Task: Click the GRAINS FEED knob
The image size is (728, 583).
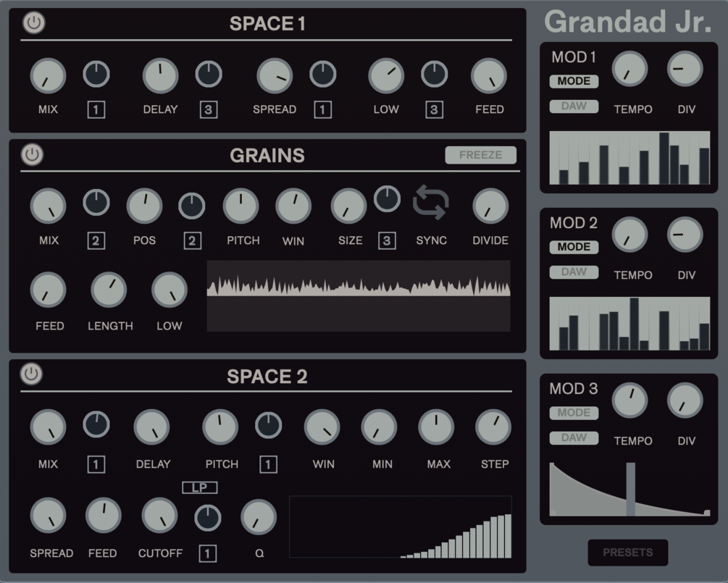Action: (48, 290)
